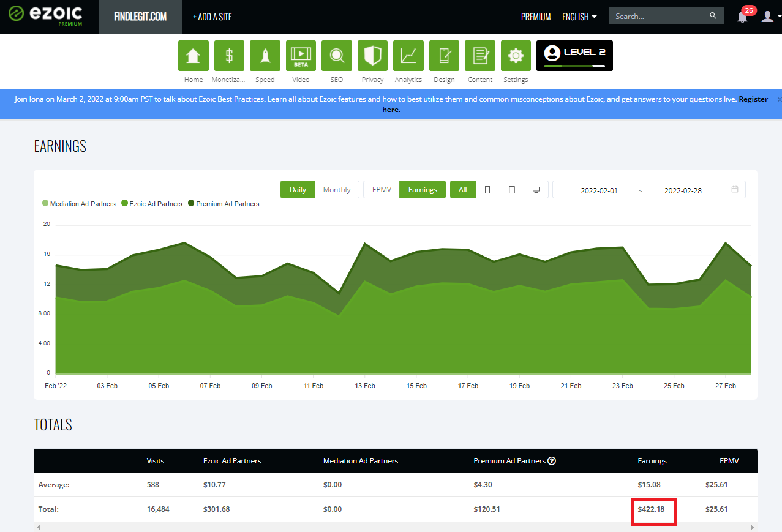Filter chart by mobile phone device icon
The width and height of the screenshot is (782, 532).
click(487, 190)
